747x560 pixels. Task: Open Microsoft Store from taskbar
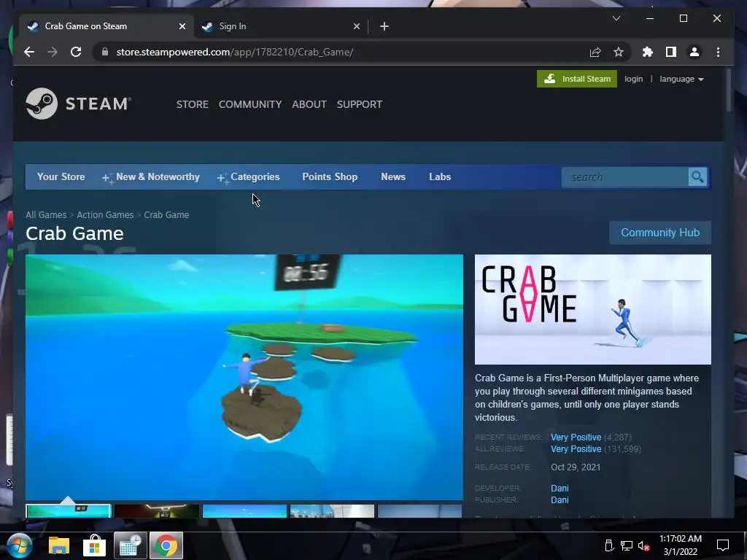point(94,545)
